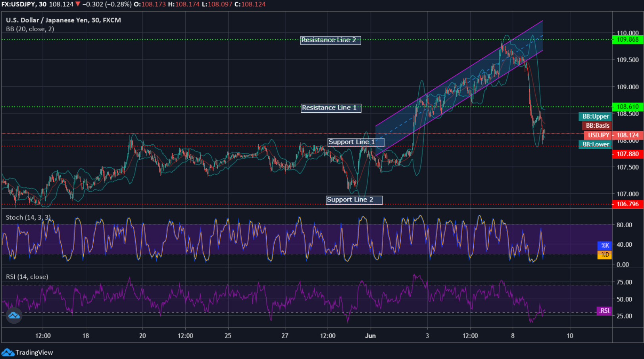Image resolution: width=644 pixels, height=359 pixels.
Task: Select the Stoch (14, 3, 3) indicator title
Action: [28, 217]
